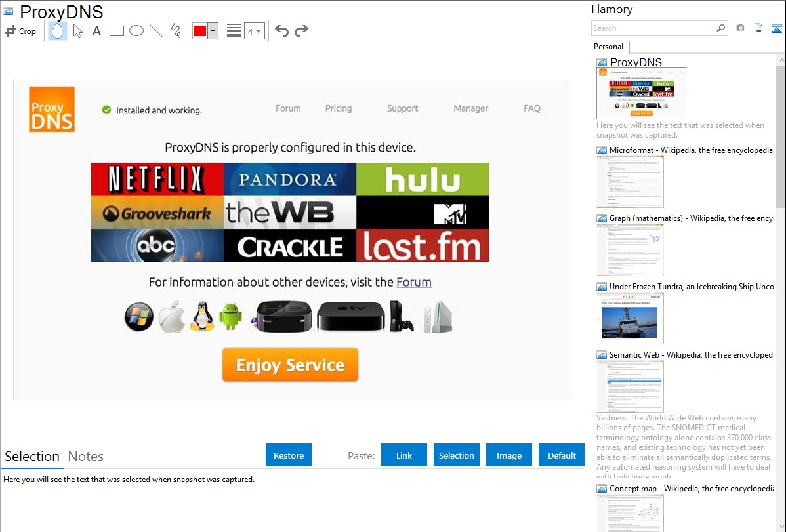Click the Android robot icon
The height and width of the screenshot is (532, 786).
(230, 316)
